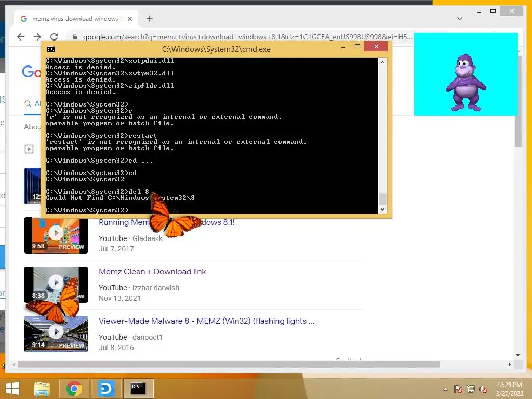This screenshot has width=532, height=399.
Task: Click the cmd vertical scrollbar thumb
Action: [382, 199]
